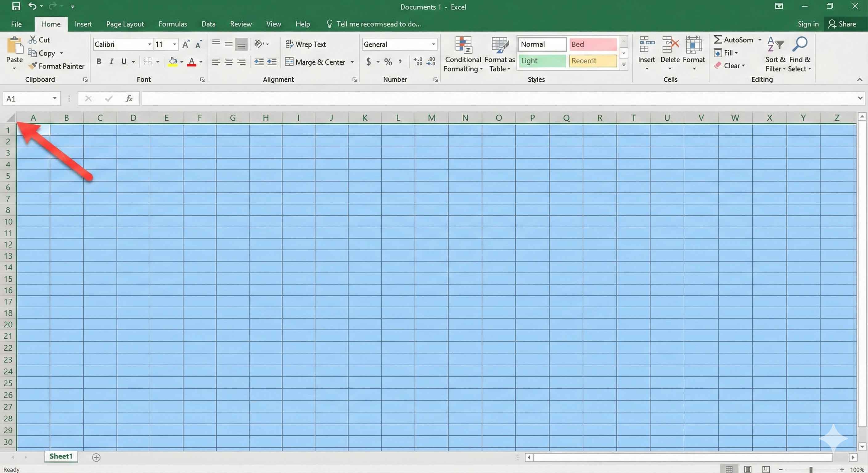Click the Cut scissors icon
Screen dimensions: 868x473
(32, 40)
